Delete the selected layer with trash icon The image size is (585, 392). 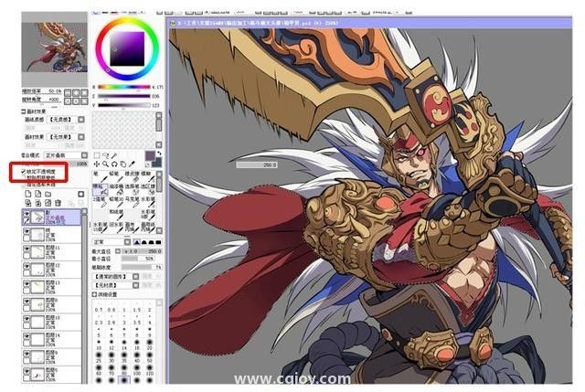click(58, 203)
